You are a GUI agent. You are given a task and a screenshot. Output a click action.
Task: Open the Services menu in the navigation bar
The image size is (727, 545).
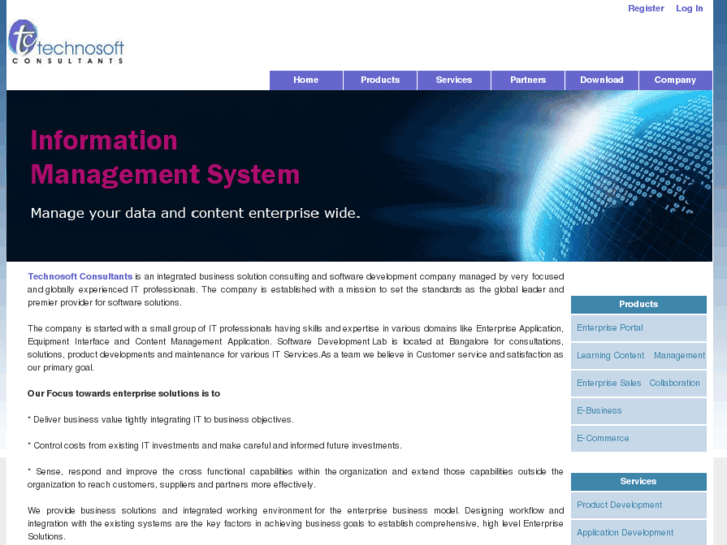point(454,80)
